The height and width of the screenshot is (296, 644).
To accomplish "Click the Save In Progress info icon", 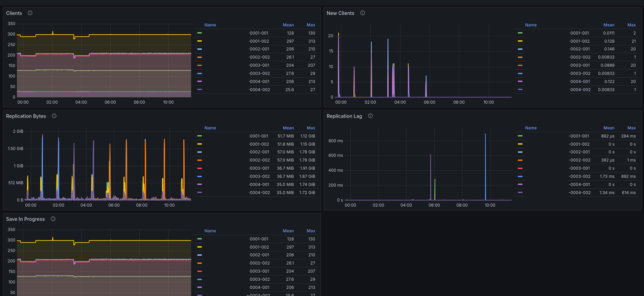I will point(53,219).
